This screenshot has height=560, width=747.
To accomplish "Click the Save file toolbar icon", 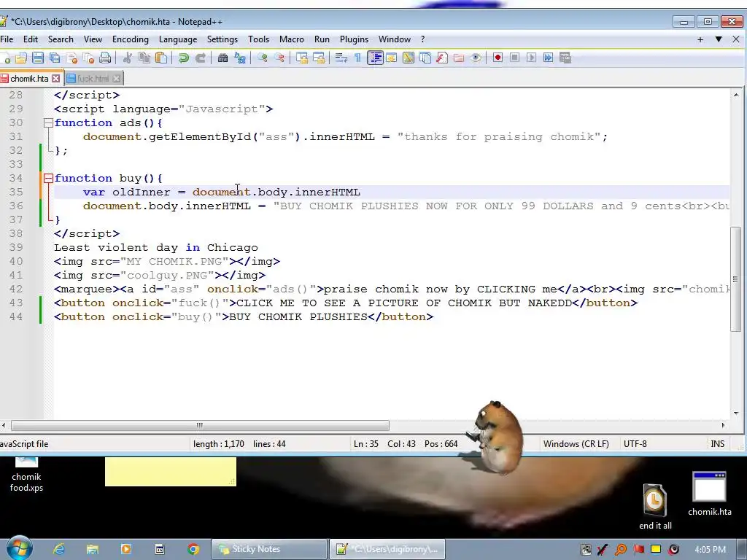I will [38, 58].
